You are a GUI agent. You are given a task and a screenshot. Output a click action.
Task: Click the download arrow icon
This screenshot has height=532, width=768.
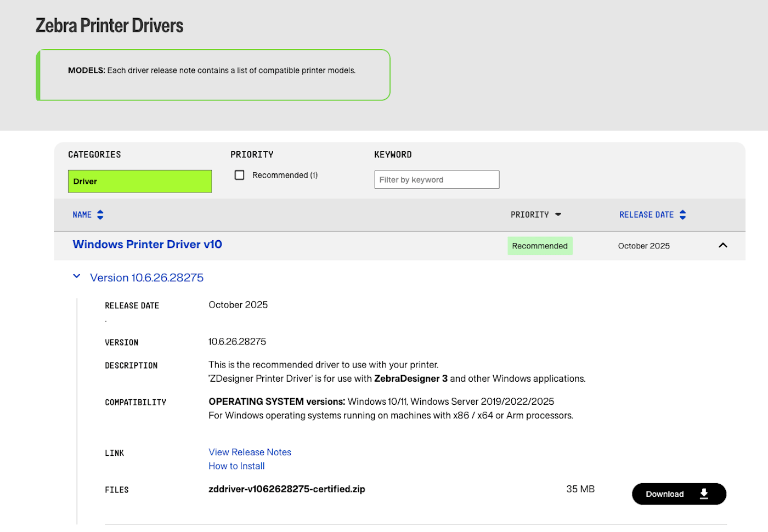(704, 494)
